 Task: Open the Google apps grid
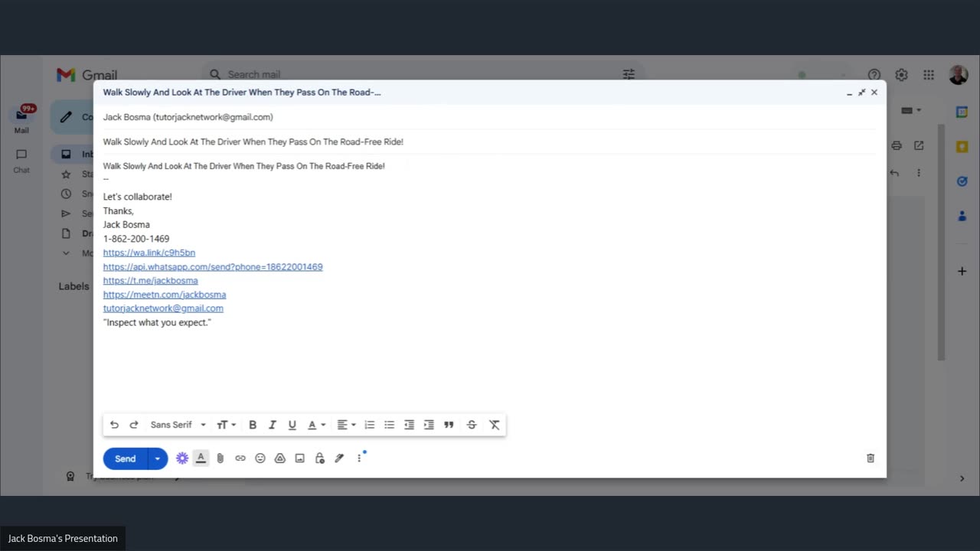[929, 75]
